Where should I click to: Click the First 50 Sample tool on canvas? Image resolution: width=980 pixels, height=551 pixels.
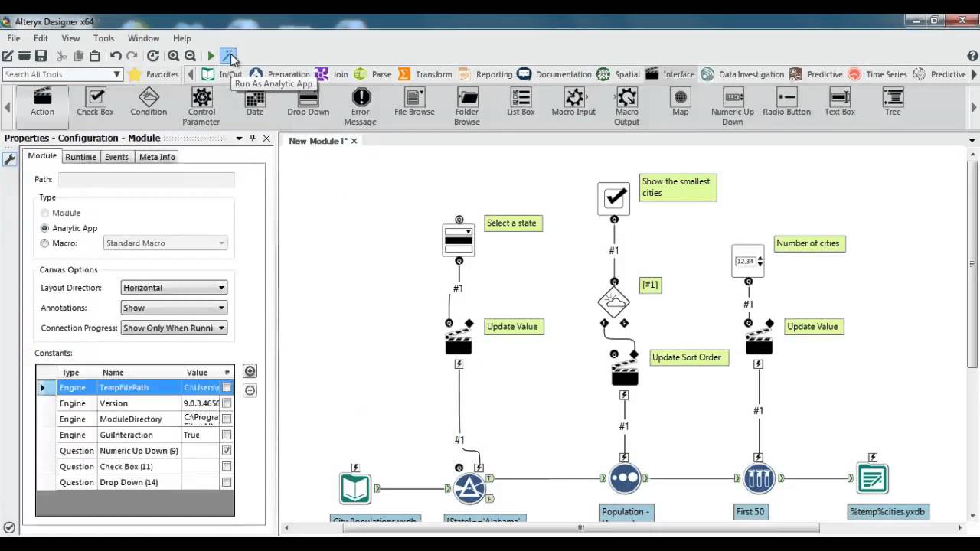click(x=759, y=478)
